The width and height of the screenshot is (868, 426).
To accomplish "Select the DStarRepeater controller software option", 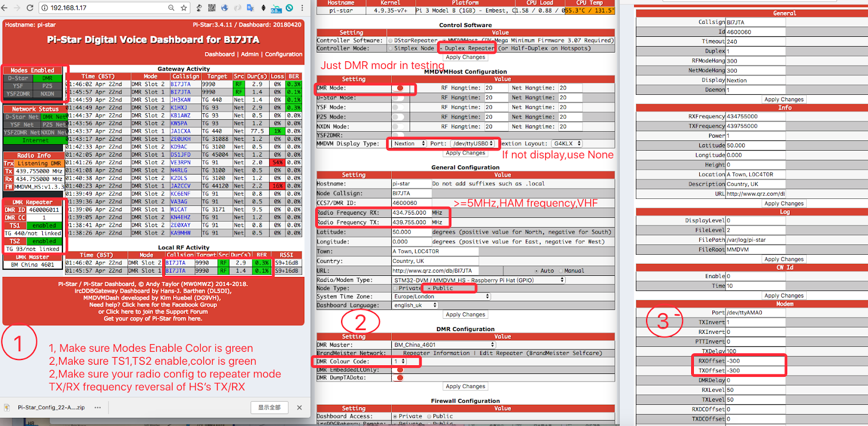I will pyautogui.click(x=390, y=41).
